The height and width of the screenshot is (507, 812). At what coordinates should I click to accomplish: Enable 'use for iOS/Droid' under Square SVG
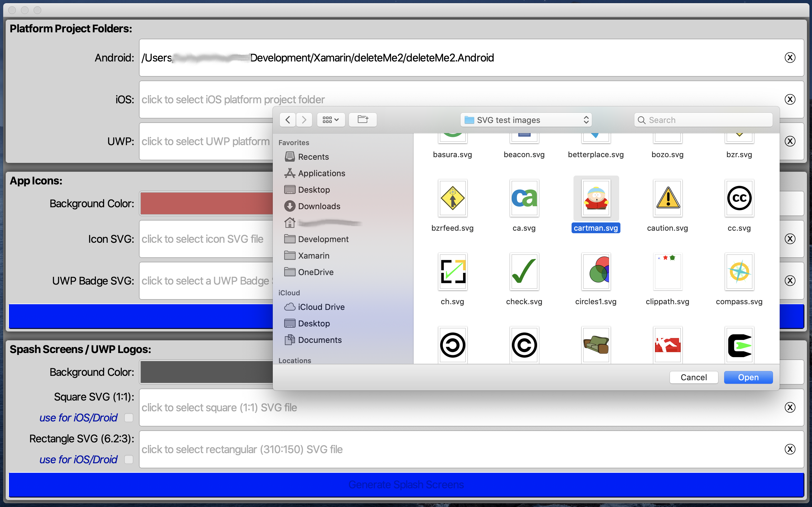point(129,417)
